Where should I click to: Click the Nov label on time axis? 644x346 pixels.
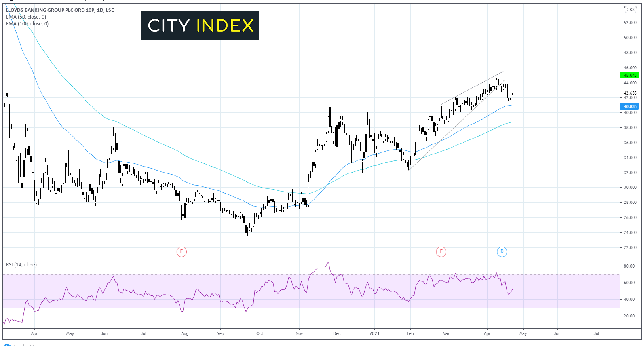pyautogui.click(x=299, y=333)
